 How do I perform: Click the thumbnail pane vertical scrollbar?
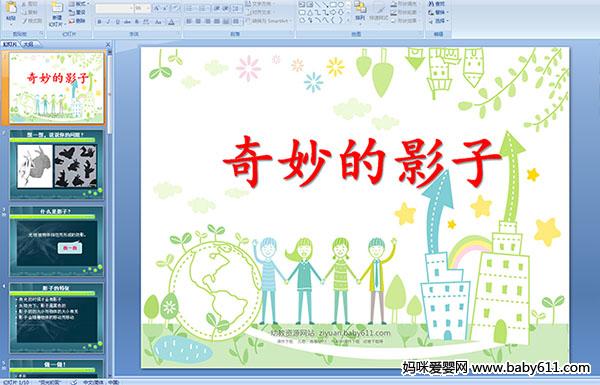coord(110,213)
